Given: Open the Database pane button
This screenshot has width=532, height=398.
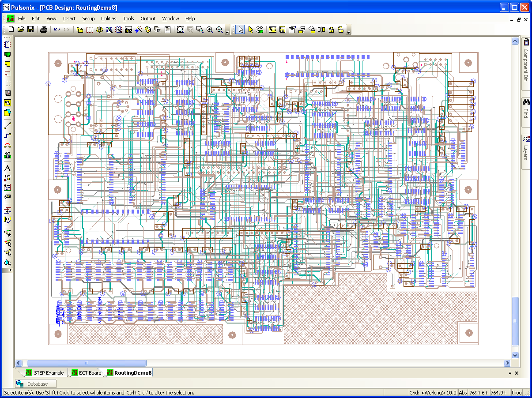Looking at the screenshot, I should 36,384.
